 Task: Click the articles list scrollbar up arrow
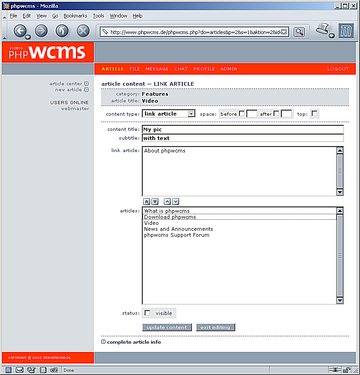point(340,211)
